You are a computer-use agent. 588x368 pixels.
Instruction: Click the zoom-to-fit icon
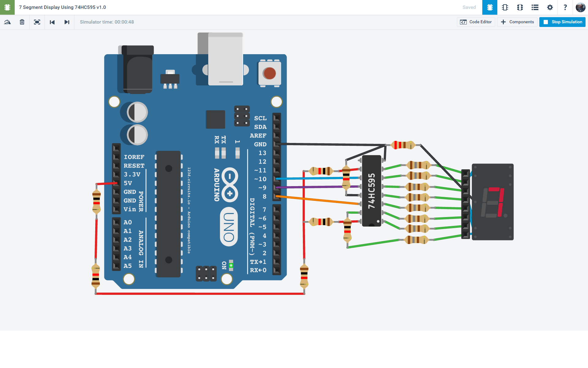coord(37,22)
